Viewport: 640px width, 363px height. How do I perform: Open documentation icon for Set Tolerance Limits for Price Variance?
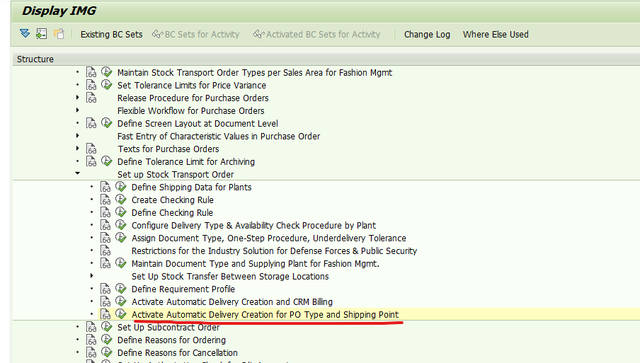click(x=91, y=85)
